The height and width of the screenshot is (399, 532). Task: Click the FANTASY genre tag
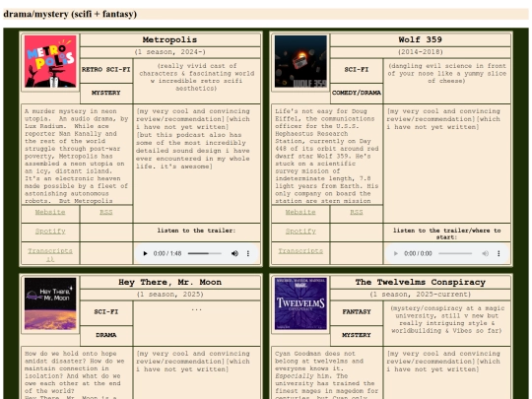tap(357, 311)
